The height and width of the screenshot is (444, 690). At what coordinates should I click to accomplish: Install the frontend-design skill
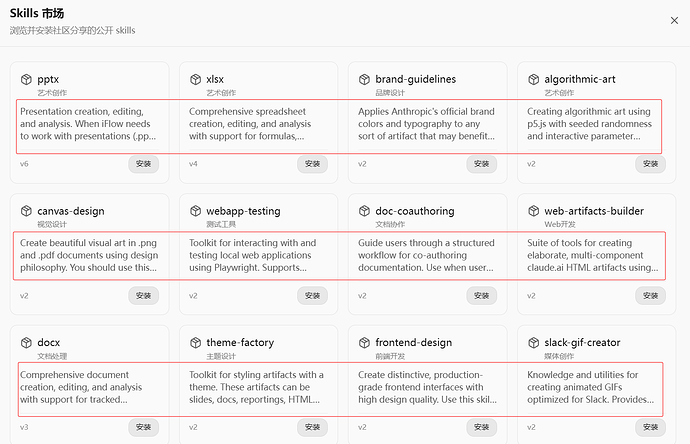click(481, 427)
